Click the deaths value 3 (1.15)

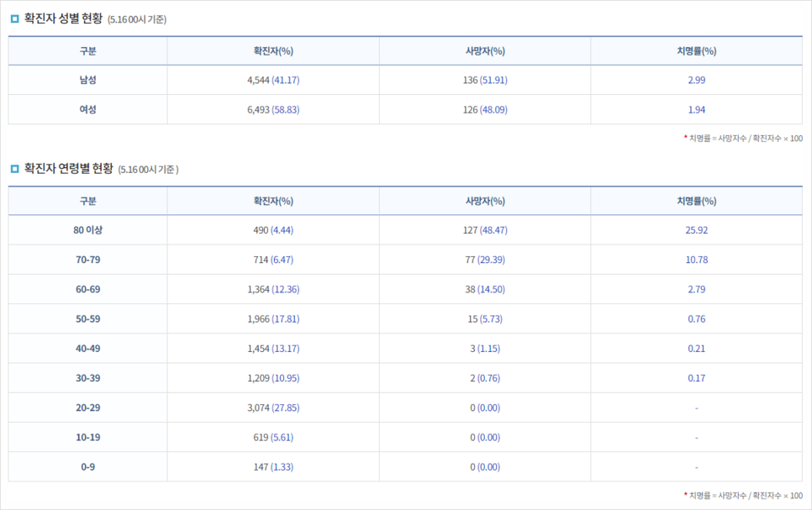(x=485, y=348)
